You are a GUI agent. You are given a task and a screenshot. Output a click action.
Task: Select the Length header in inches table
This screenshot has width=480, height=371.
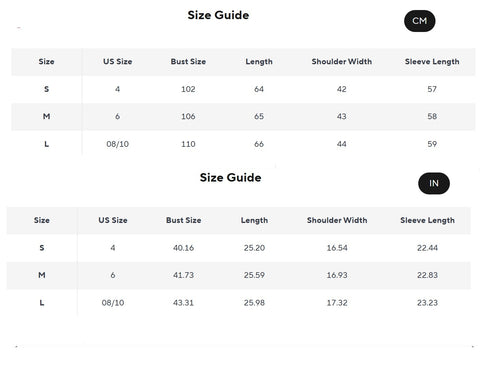[254, 220]
